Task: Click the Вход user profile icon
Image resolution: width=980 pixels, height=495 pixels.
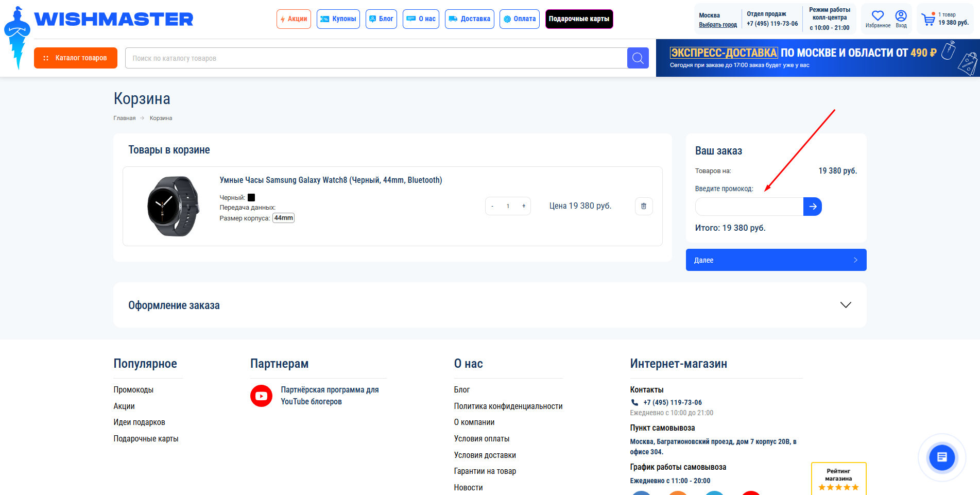Action: (901, 16)
